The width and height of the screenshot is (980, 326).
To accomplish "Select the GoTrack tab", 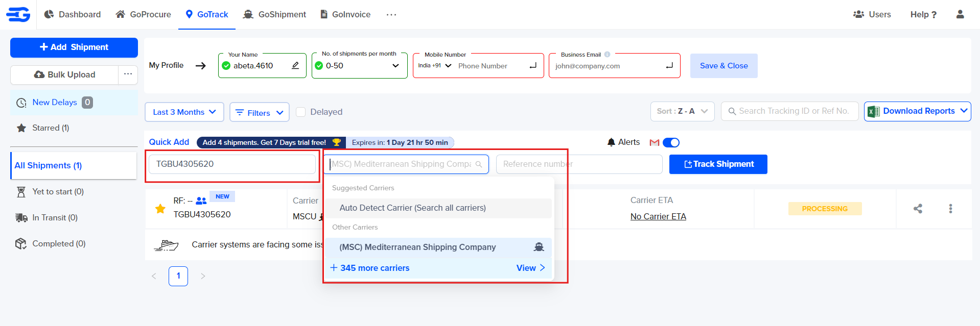I will point(207,14).
